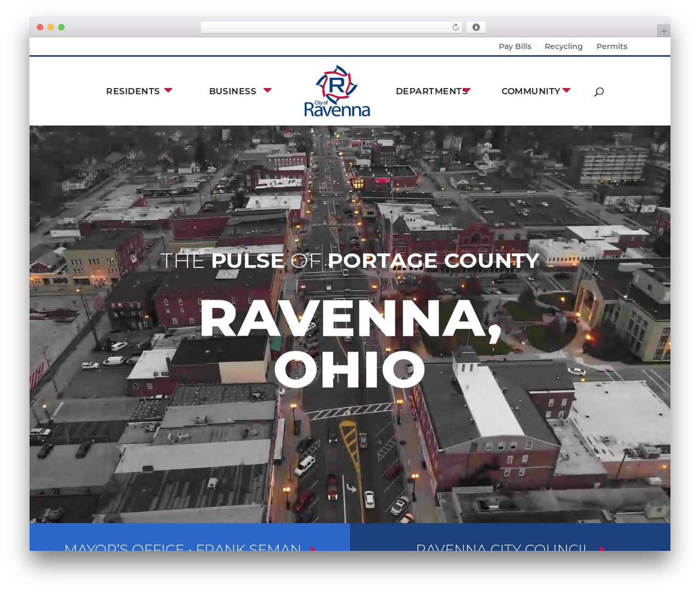The image size is (700, 593).
Task: Open the search magnifier icon
Action: 599,91
